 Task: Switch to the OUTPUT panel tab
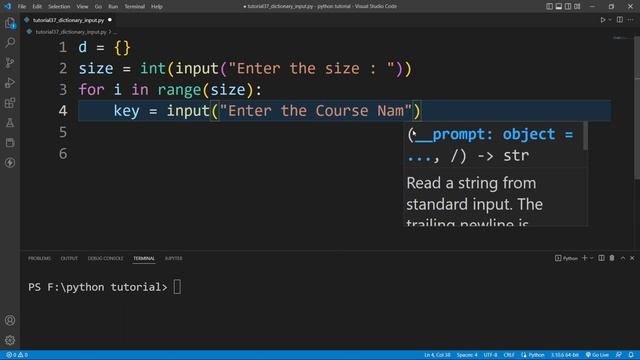pyautogui.click(x=69, y=258)
